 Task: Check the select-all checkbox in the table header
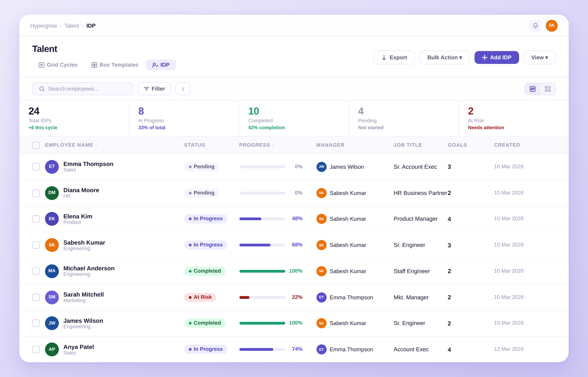tap(36, 145)
